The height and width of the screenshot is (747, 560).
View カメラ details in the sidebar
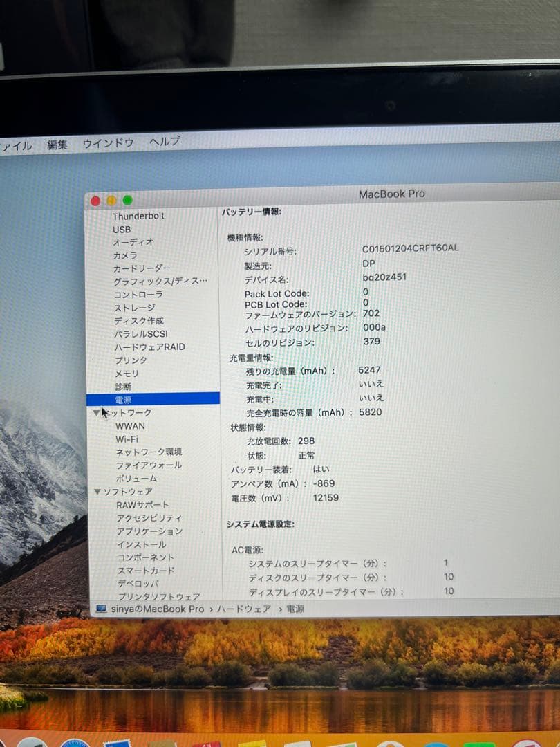pos(126,255)
